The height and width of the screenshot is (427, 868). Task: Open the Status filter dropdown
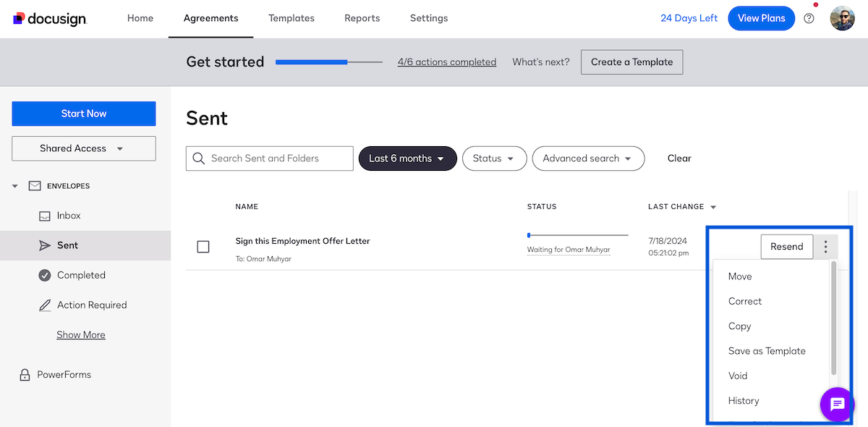tap(494, 158)
